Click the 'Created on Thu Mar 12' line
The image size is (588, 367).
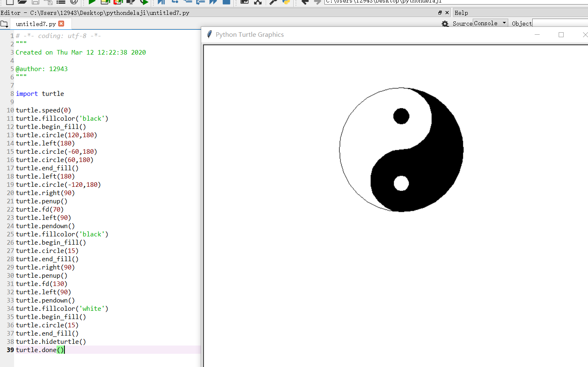click(81, 52)
